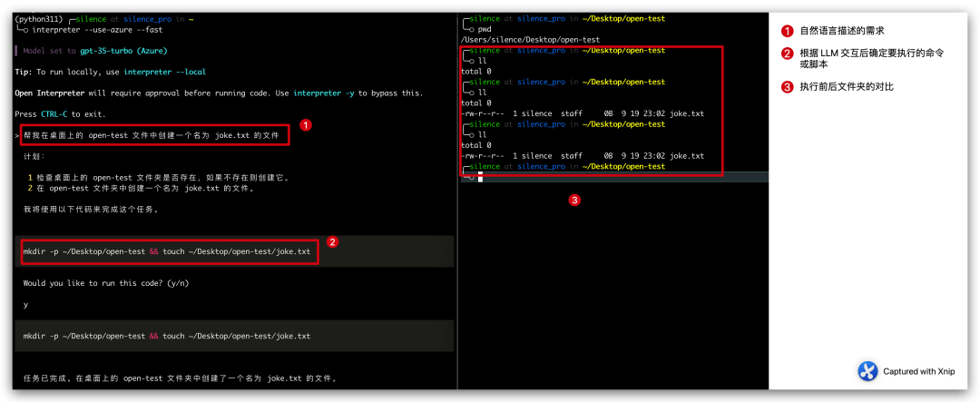Click 'gpt-35-turbo (Azure)' model name

point(123,51)
